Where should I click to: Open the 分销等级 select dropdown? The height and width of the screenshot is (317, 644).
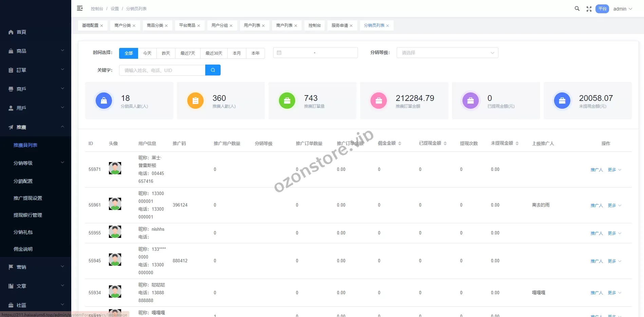click(x=447, y=53)
